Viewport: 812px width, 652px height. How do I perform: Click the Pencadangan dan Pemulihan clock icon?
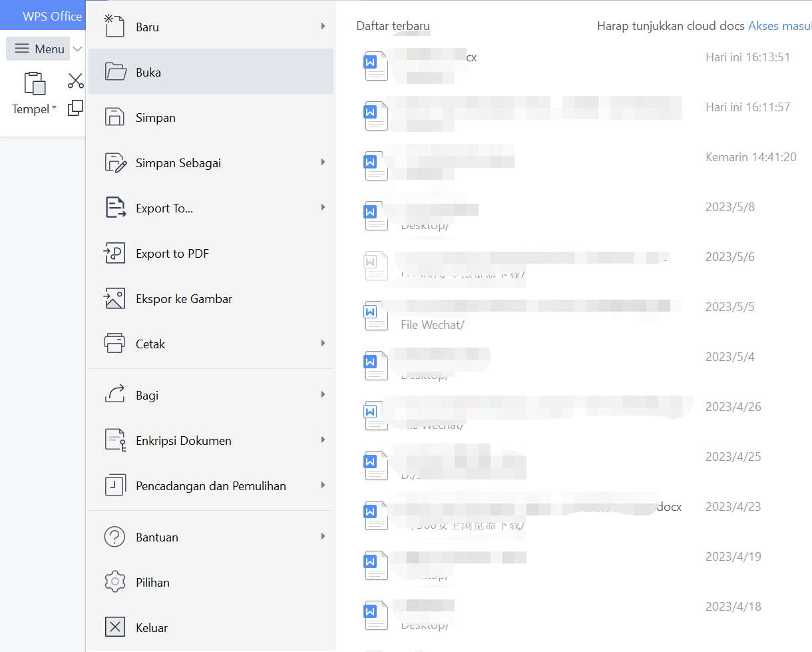click(x=115, y=486)
